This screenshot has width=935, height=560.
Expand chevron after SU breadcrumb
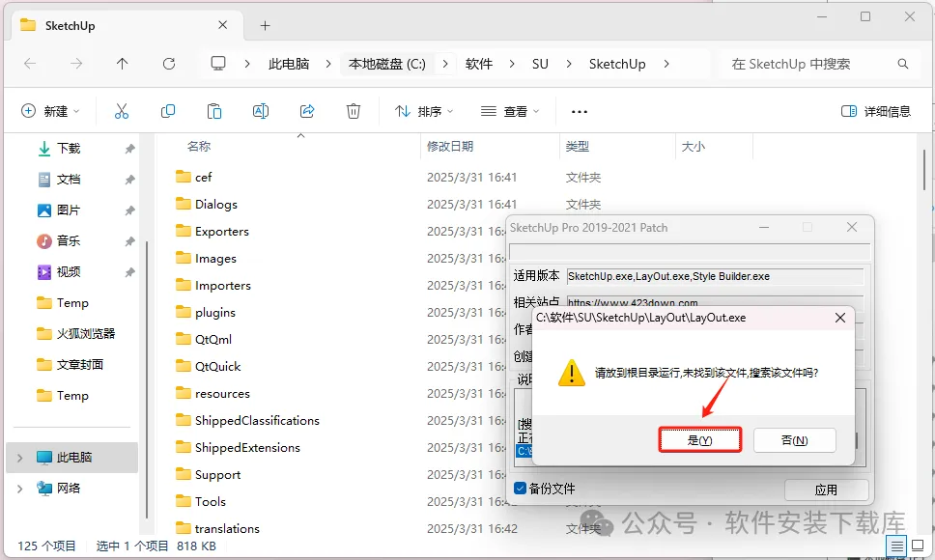(x=569, y=64)
